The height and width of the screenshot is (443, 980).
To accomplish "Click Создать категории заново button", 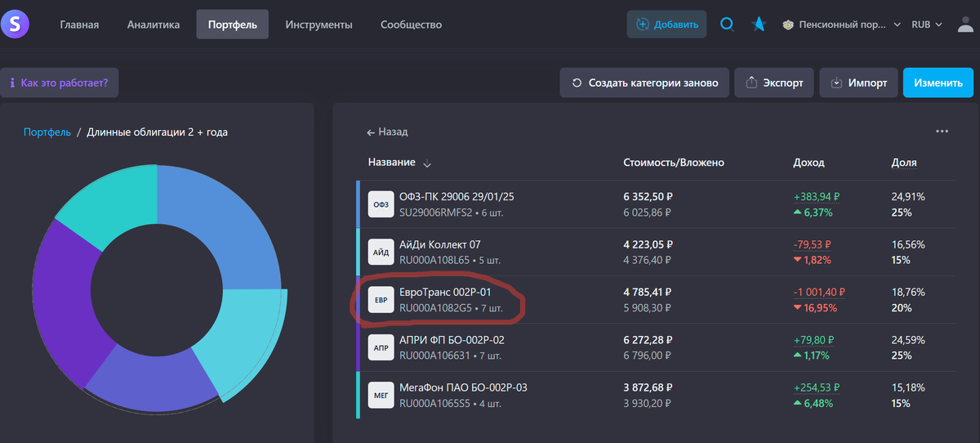I will tap(644, 83).
